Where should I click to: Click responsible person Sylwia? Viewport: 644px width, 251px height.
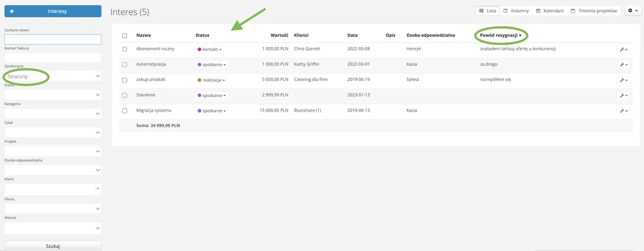(x=413, y=80)
